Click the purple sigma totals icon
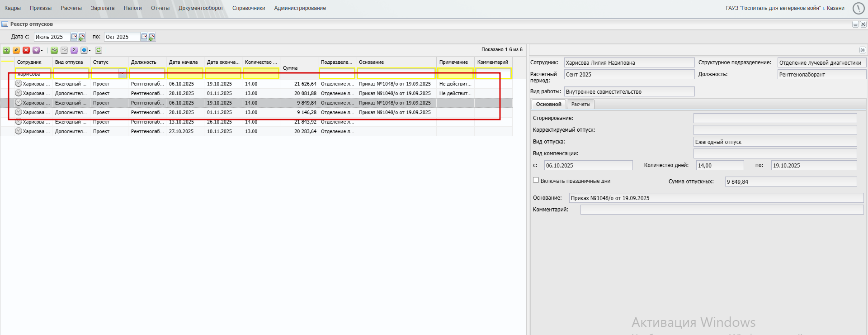The image size is (868, 335). [74, 50]
